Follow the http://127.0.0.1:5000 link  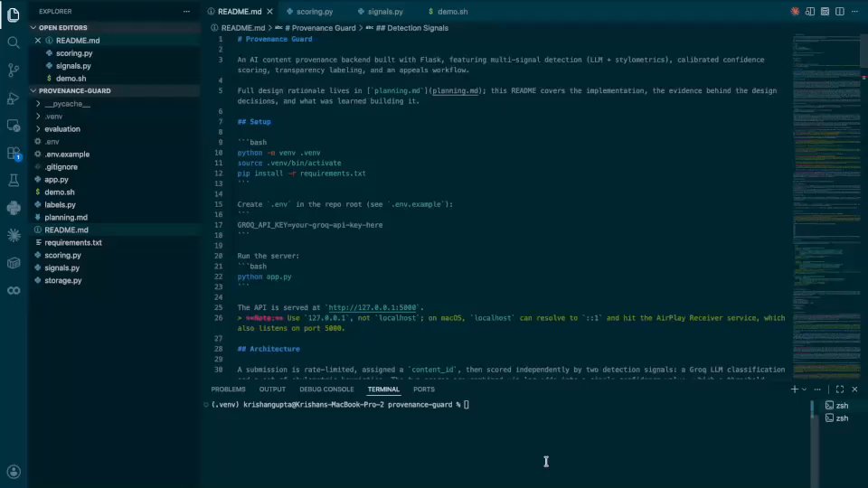click(373, 307)
